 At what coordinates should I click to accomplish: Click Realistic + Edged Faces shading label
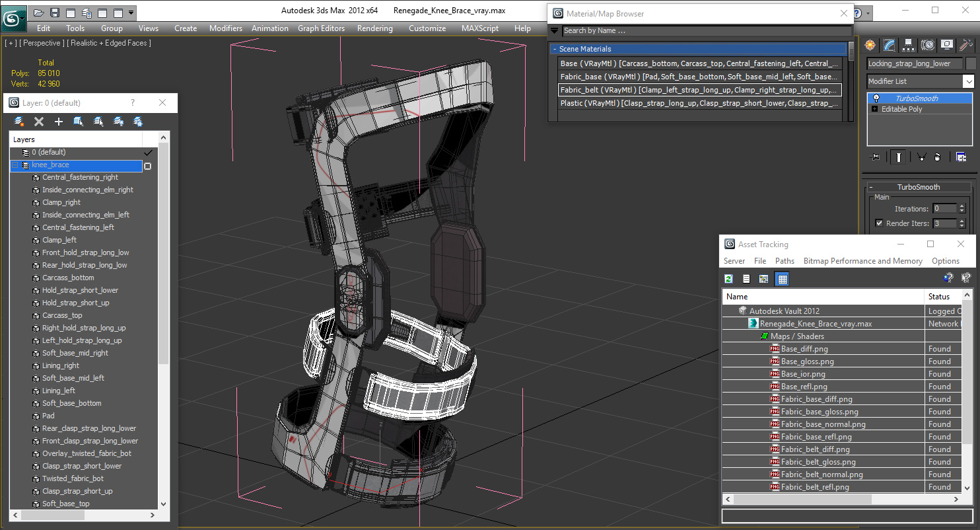point(109,43)
